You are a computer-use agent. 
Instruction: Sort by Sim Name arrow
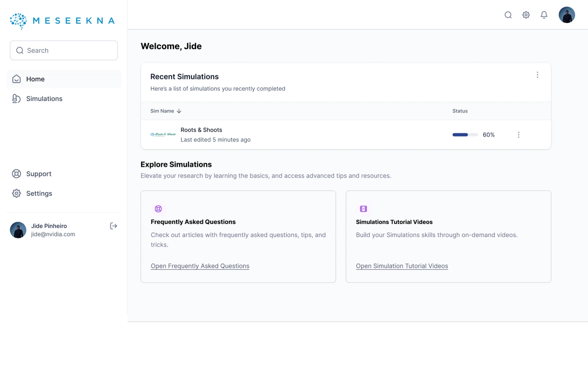[x=179, y=111]
